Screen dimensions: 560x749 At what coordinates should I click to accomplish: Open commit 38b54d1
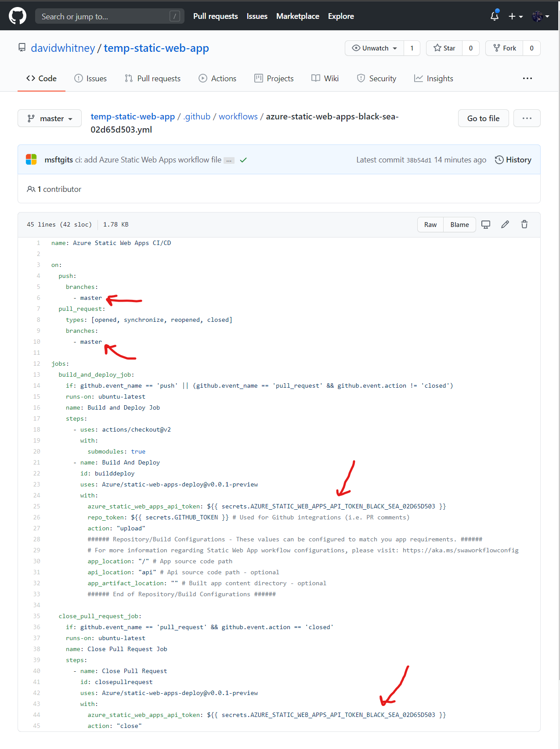tap(419, 160)
